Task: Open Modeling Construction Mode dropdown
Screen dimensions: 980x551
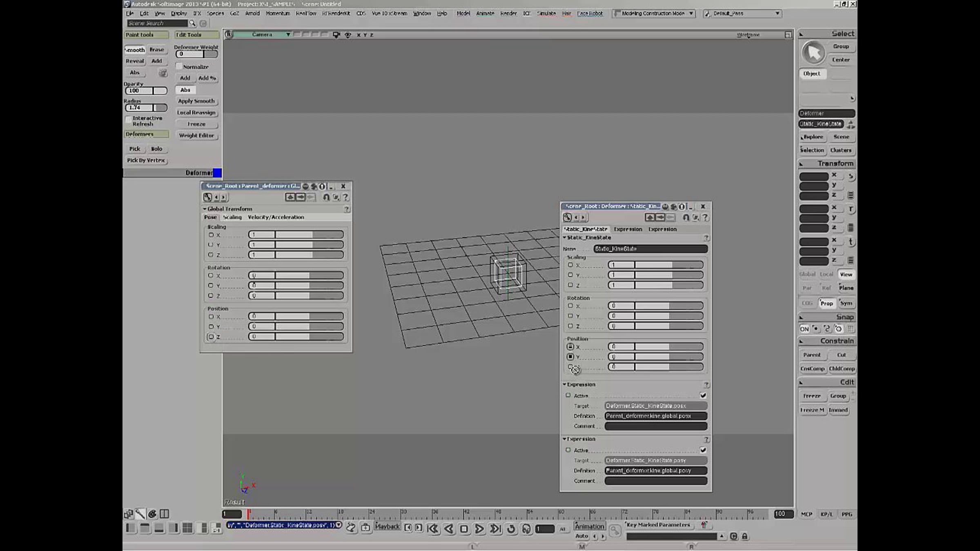Action: (x=691, y=13)
